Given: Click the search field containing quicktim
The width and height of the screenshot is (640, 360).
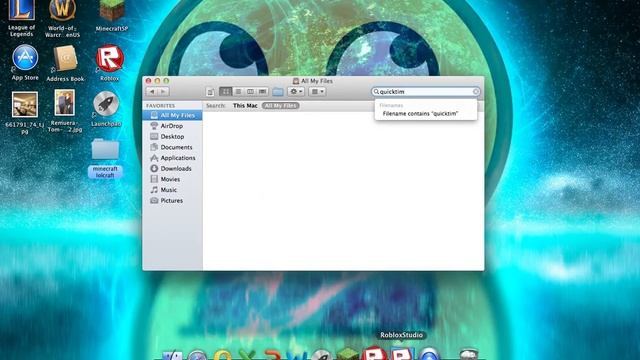Looking at the screenshot, I should click(x=426, y=92).
